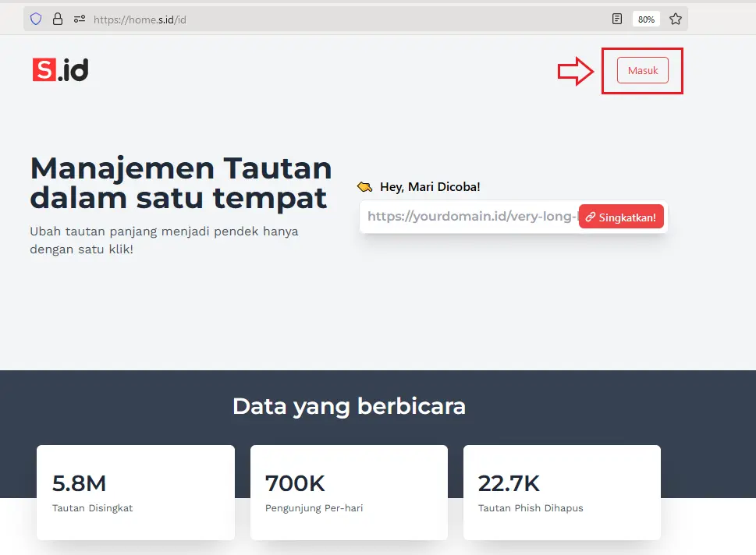The height and width of the screenshot is (555, 756).
Task: Click the 5.8M Tautan Disingkat card
Action: [136, 492]
